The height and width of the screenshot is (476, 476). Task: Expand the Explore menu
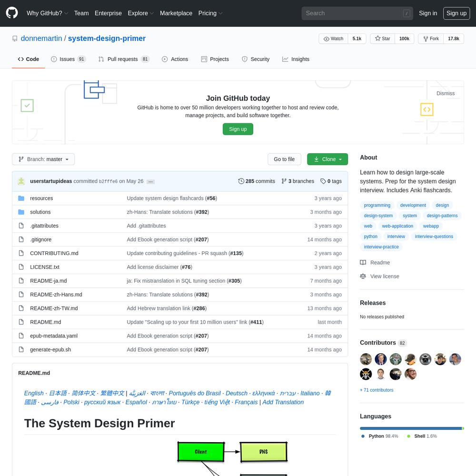[140, 13]
